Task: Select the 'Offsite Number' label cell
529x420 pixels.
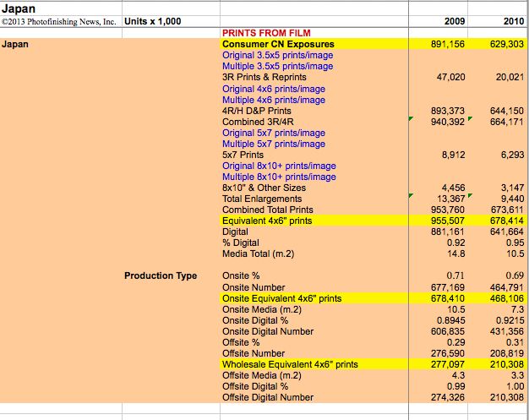Action: pos(254,353)
